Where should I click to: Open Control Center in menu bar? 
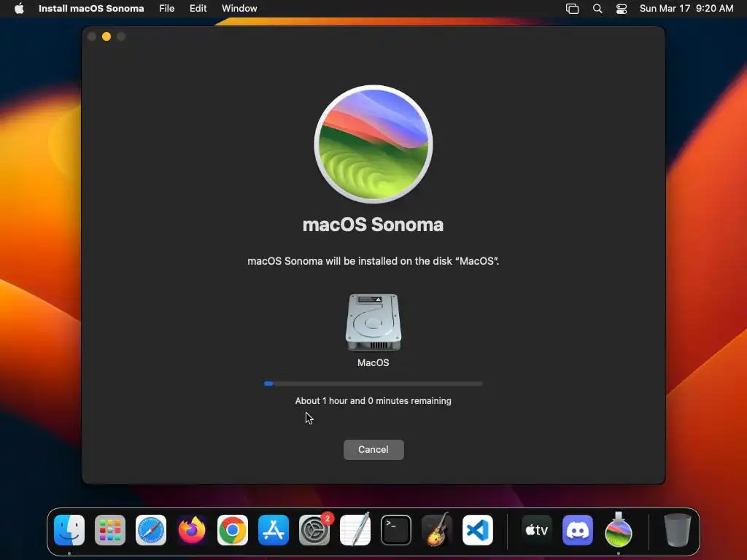click(622, 9)
